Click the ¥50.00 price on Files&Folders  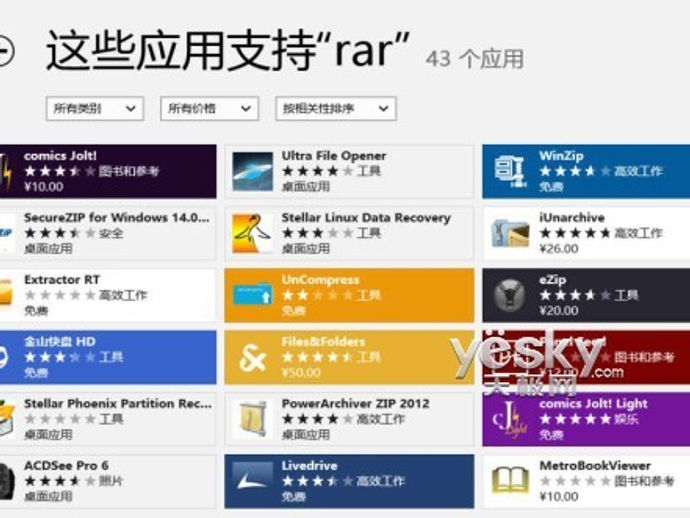point(301,373)
